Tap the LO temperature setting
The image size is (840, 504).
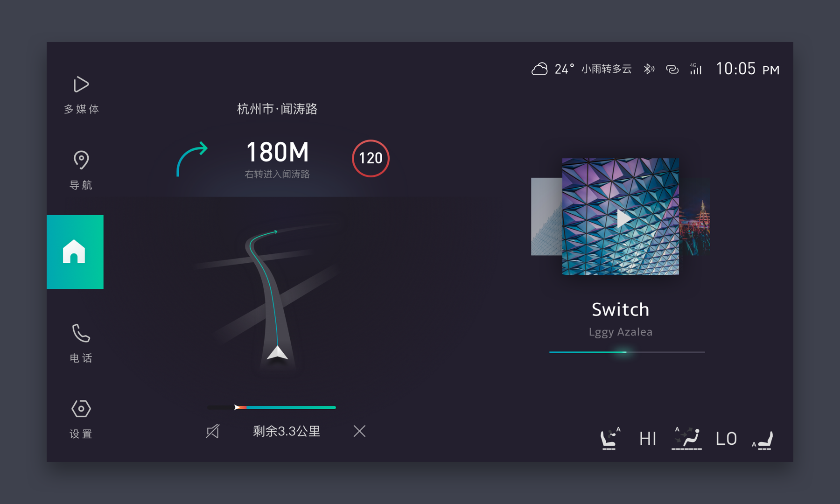click(x=726, y=439)
